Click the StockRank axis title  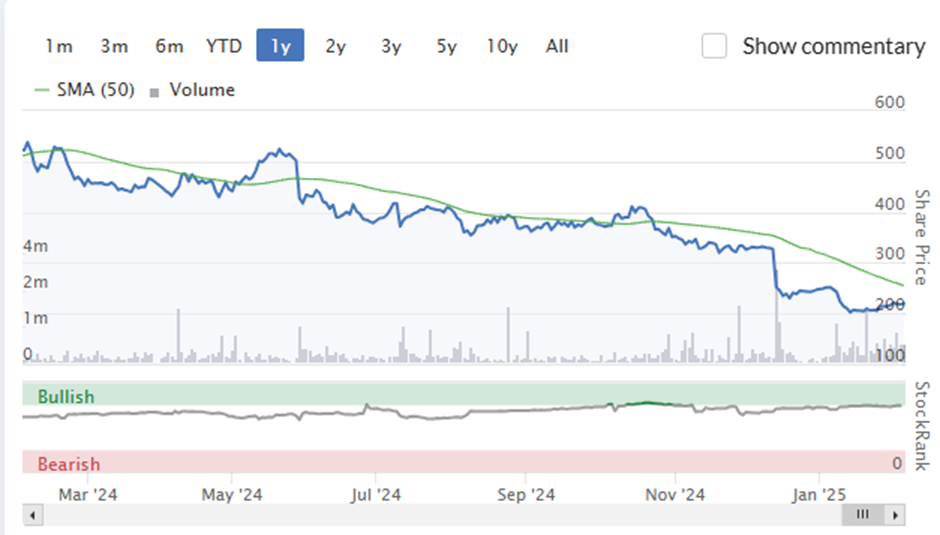point(922,426)
